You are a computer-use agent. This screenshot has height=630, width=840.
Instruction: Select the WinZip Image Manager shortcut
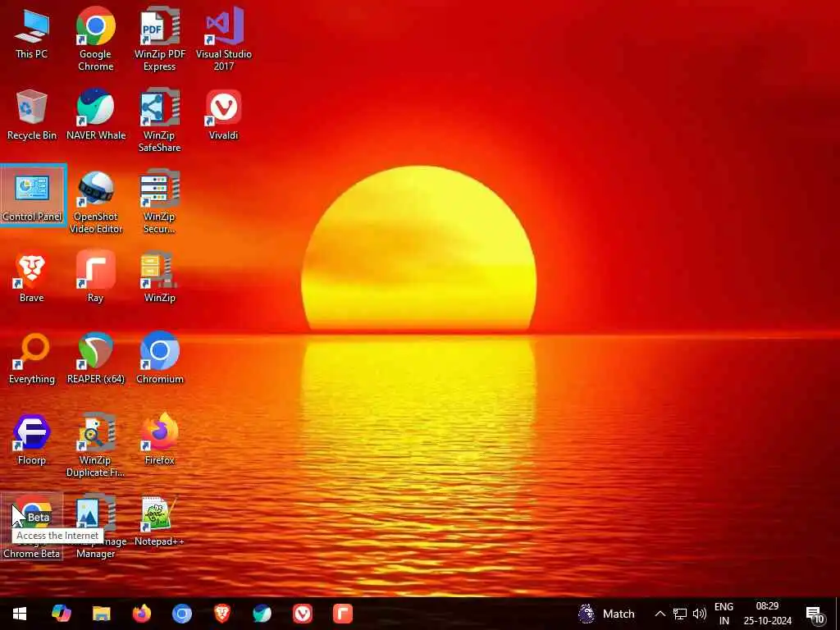tap(95, 526)
